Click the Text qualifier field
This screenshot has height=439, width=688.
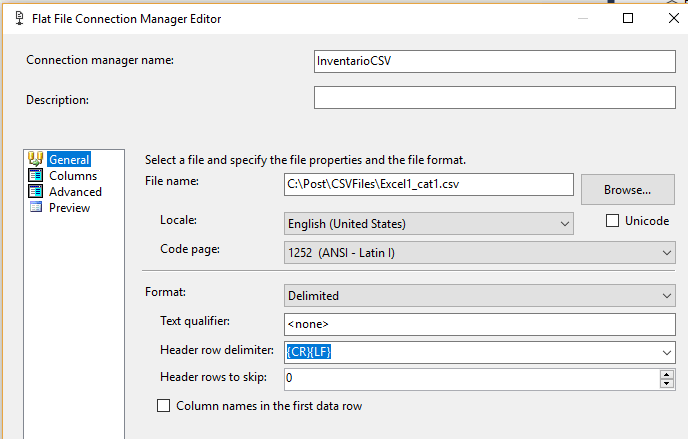[x=480, y=324]
